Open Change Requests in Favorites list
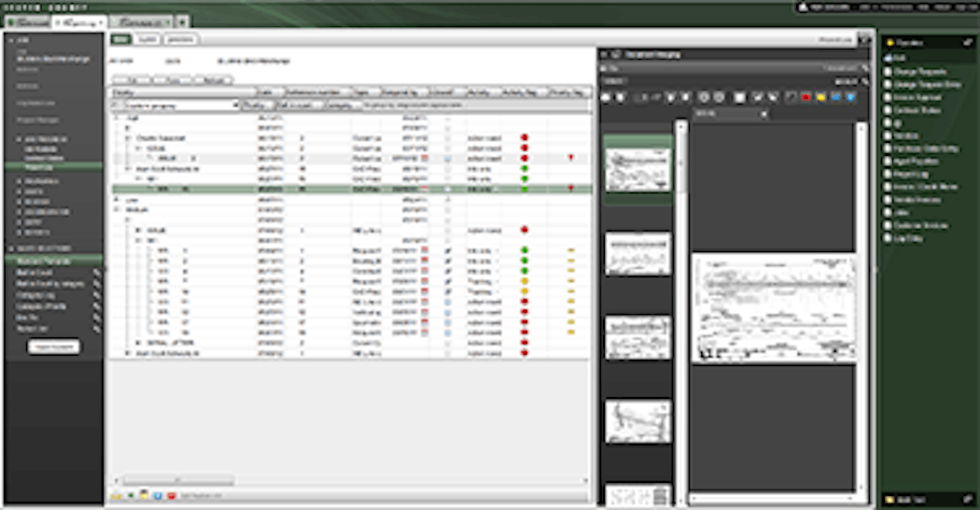 click(x=918, y=70)
